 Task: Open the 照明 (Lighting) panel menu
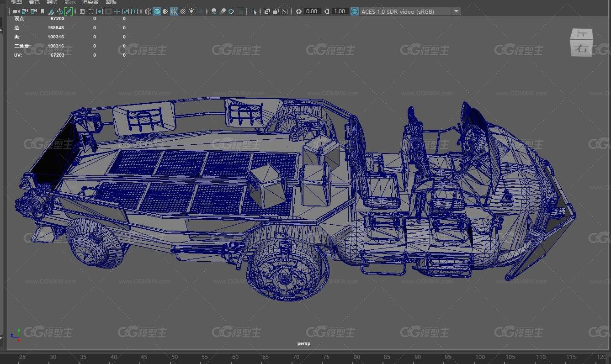tap(52, 2)
